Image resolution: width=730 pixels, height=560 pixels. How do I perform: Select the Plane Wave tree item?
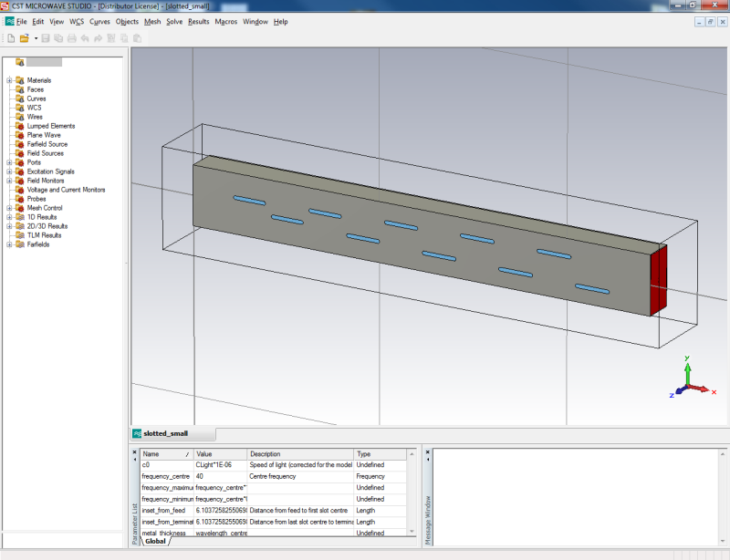tap(44, 135)
